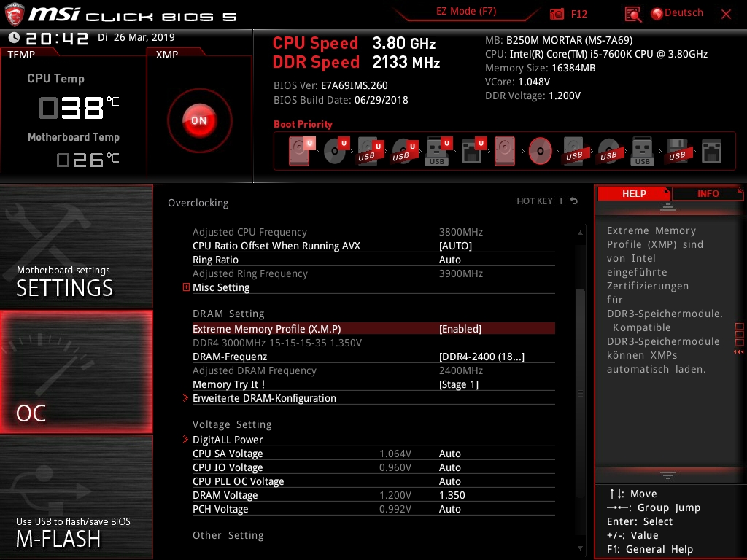The image size is (747, 560).
Task: Click the globe language icon
Action: click(657, 14)
